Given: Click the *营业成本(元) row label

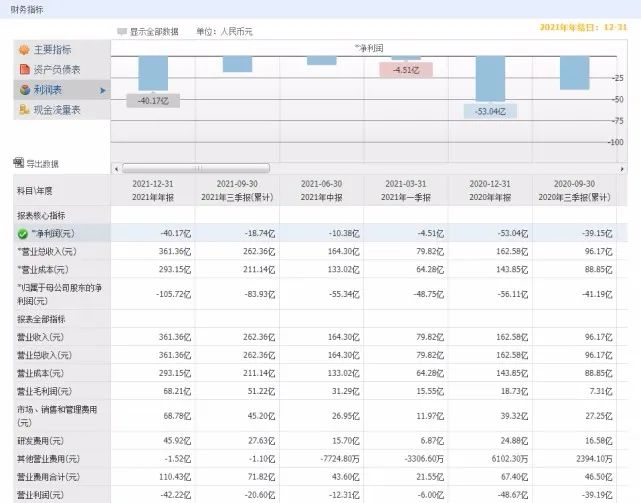Looking at the screenshot, I should coord(43,269).
